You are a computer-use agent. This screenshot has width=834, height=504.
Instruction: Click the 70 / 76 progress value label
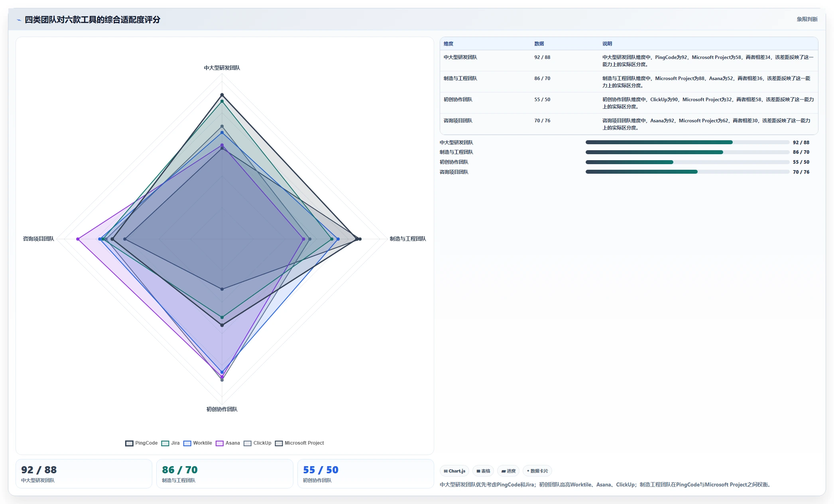[x=801, y=172]
